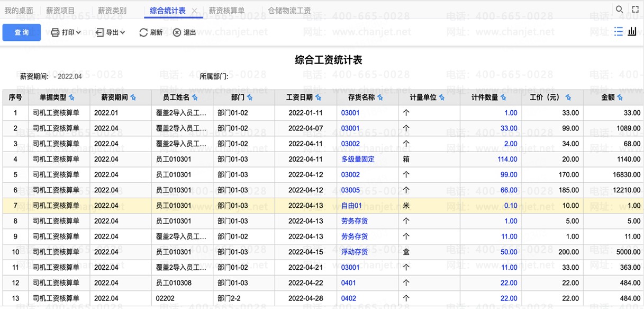Select the highlighted row 7 自由01
The width and height of the screenshot is (644, 309).
coord(351,206)
